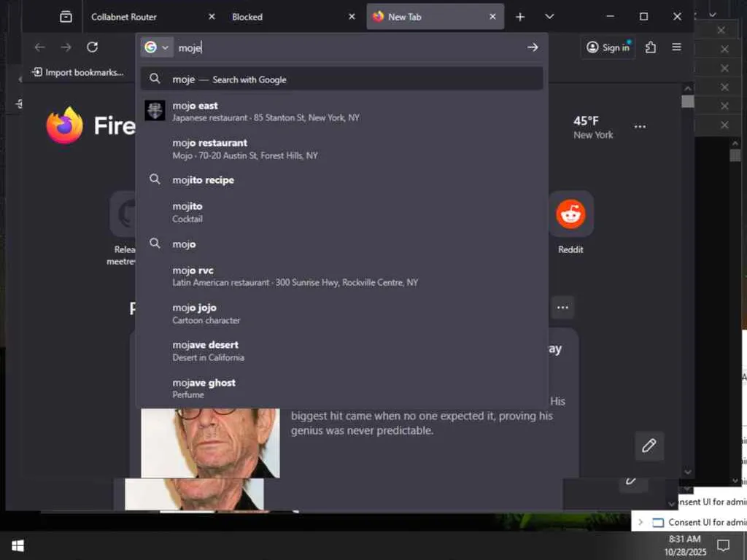Image resolution: width=747 pixels, height=560 pixels.
Task: Select the 'mojito recipe' suggestion
Action: click(341, 180)
